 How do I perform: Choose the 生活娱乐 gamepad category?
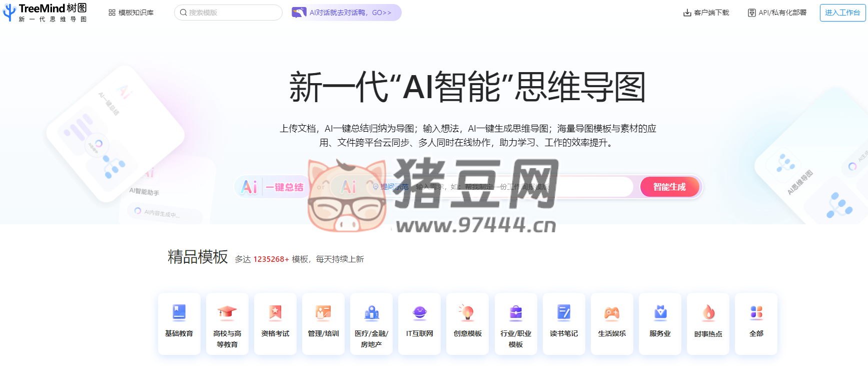click(612, 323)
